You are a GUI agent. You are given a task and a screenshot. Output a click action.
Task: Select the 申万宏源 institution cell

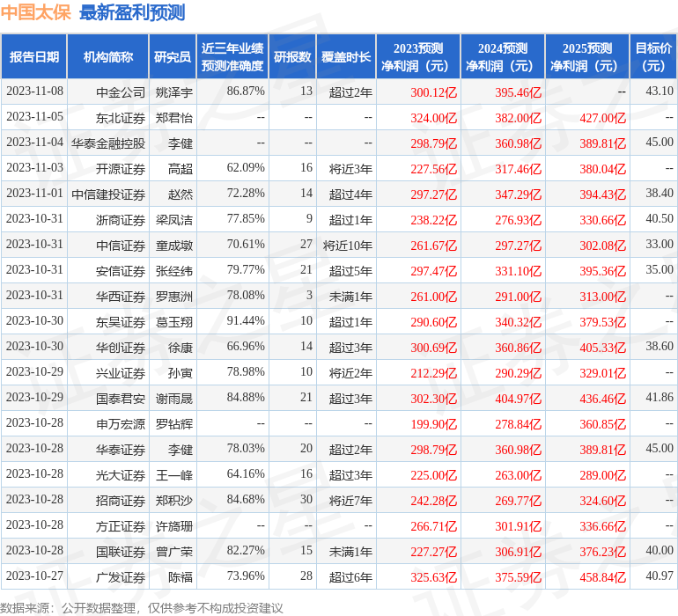[121, 424]
